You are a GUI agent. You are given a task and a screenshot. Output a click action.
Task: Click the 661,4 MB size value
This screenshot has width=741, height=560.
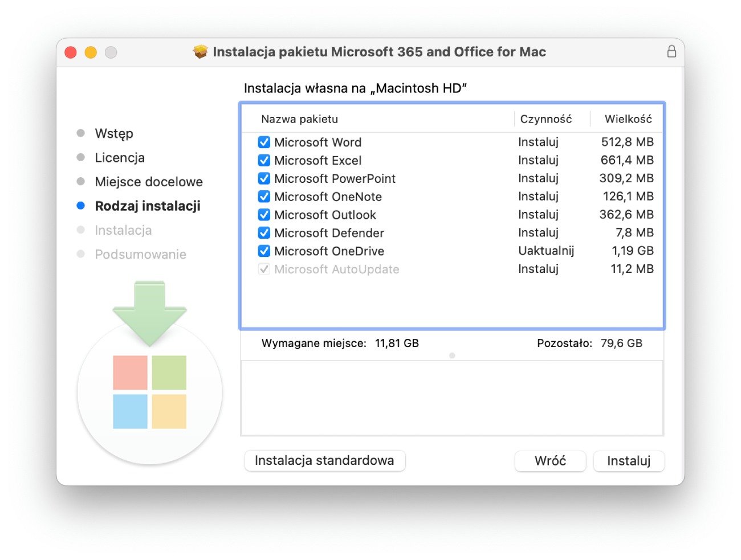point(627,160)
